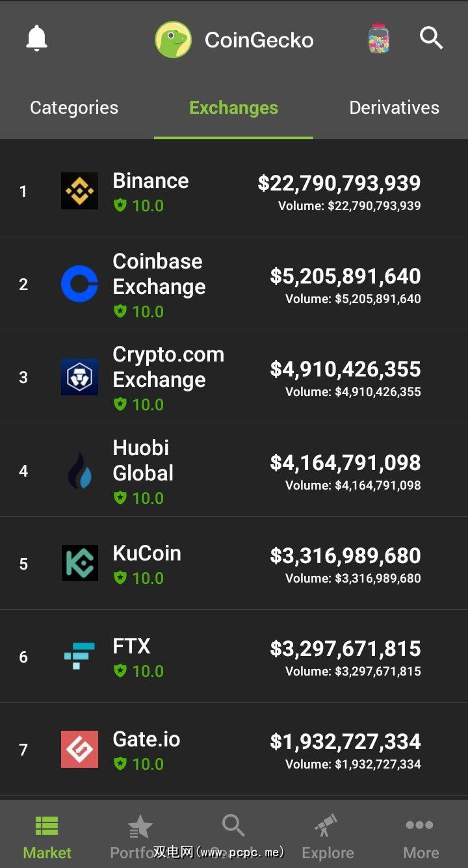Tap the Crypto.com Exchange logo
Image resolution: width=468 pixels, height=868 pixels.
point(79,377)
